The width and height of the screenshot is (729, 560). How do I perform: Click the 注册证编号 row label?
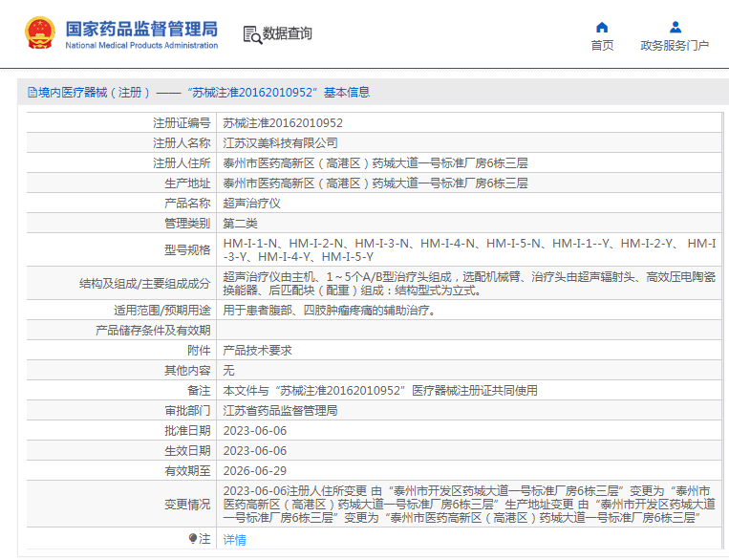182,122
